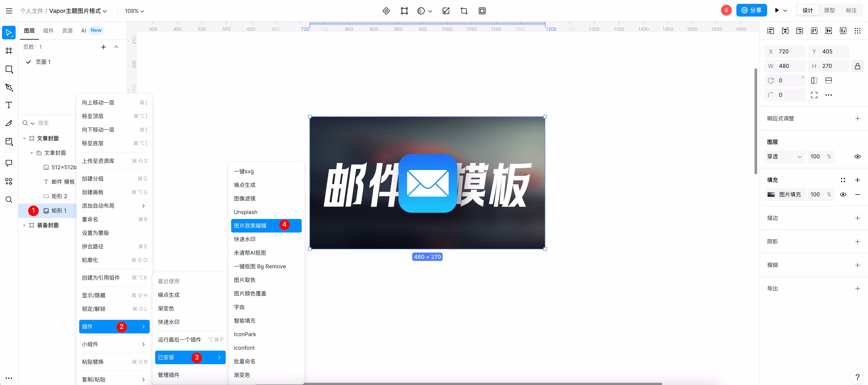Click the hamburger main menu icon
Image resolution: width=868 pixels, height=385 pixels.
coord(9,11)
